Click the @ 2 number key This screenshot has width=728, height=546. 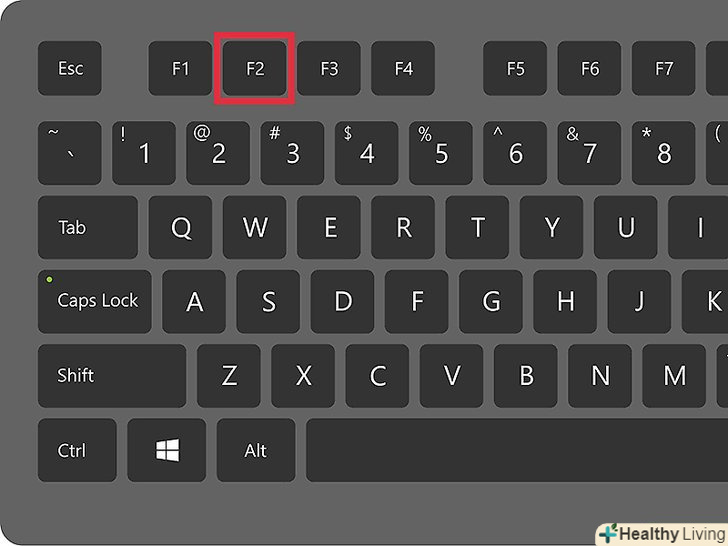(218, 153)
